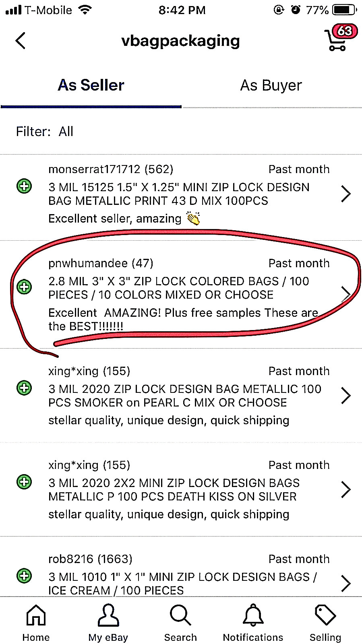This screenshot has width=362, height=644.
Task: Expand pnwhumandee feedback details chevron
Action: coord(345,294)
